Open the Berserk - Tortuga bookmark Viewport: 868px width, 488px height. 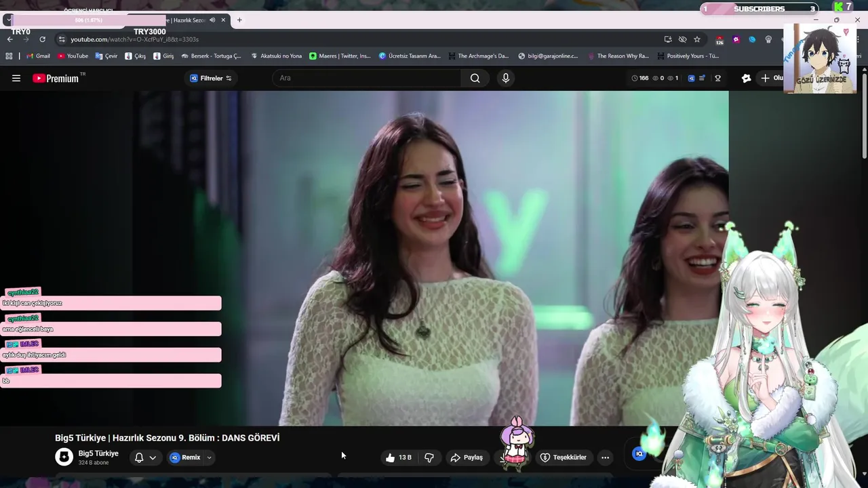pos(211,56)
